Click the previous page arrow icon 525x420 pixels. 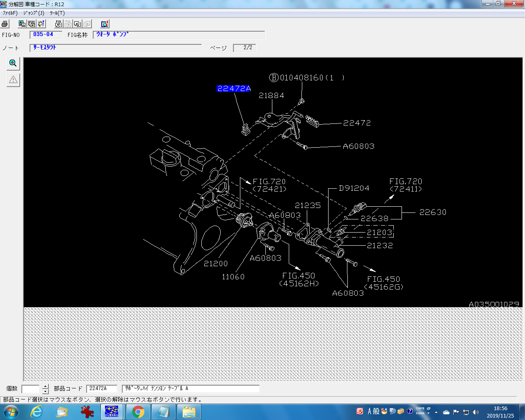point(78,24)
